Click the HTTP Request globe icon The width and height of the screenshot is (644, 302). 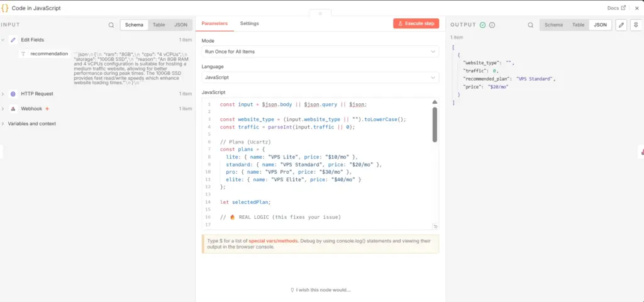[x=13, y=94]
